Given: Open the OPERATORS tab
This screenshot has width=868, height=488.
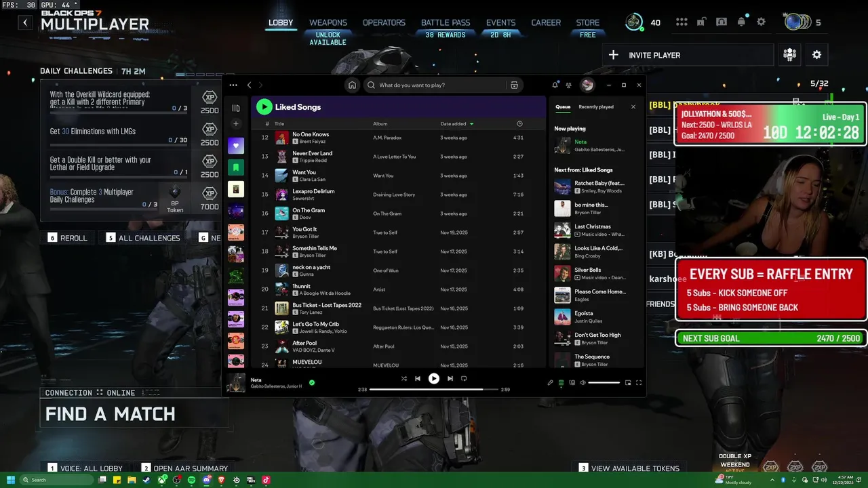Looking at the screenshot, I should (384, 22).
